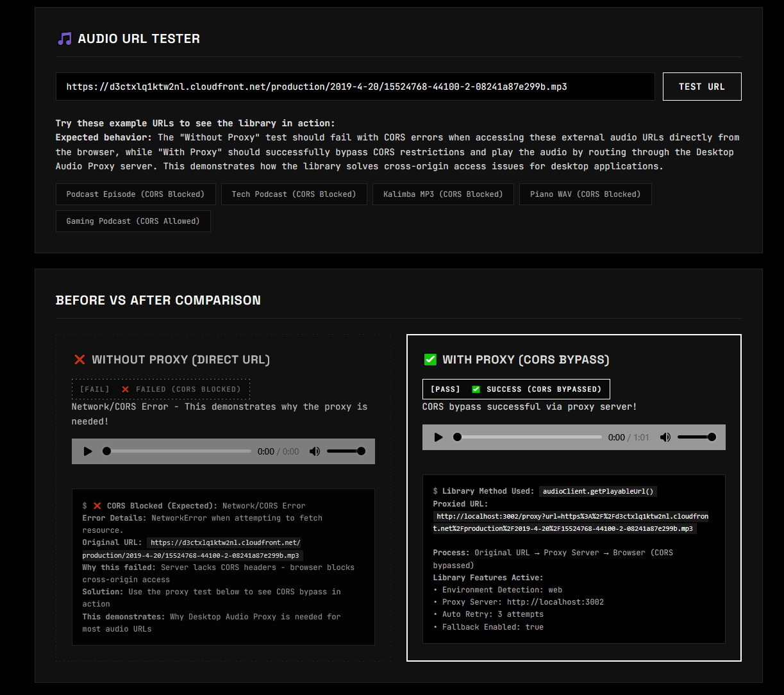Choose the Piano WAV (CORS Blocked) example

pos(585,194)
